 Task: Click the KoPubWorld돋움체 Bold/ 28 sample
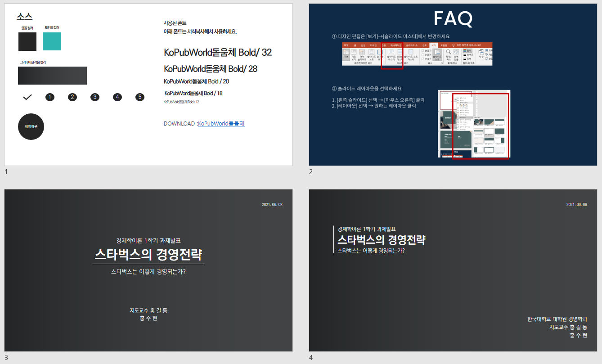tap(211, 69)
